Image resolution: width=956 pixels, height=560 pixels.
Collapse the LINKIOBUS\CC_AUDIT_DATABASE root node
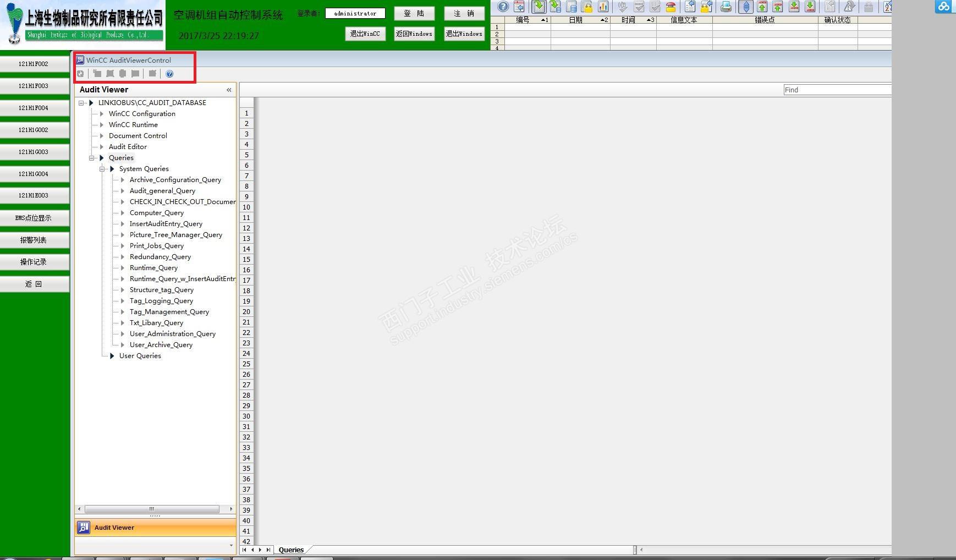tap(81, 103)
